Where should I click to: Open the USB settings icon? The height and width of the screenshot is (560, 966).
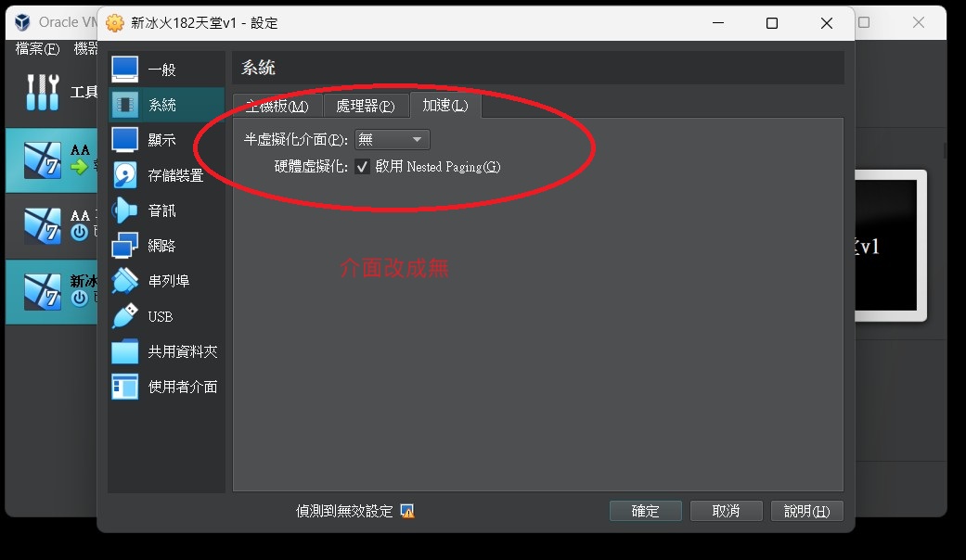coord(125,316)
